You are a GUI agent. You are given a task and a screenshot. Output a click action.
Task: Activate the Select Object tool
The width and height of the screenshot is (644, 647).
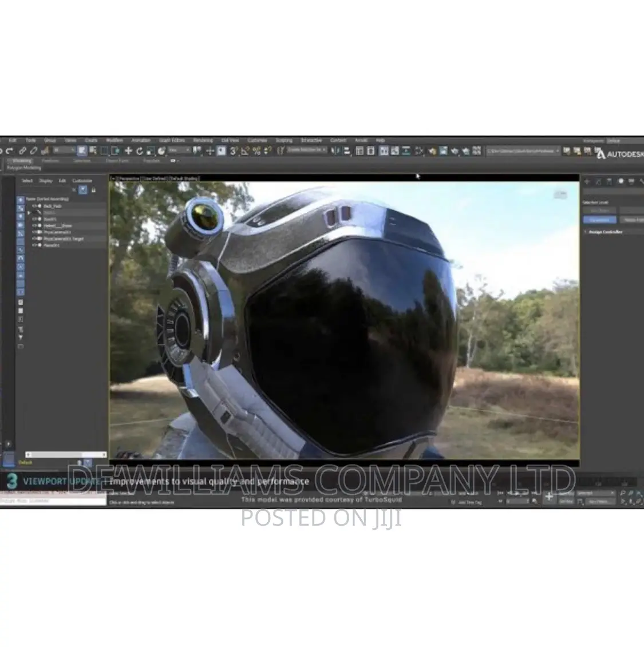pos(82,151)
